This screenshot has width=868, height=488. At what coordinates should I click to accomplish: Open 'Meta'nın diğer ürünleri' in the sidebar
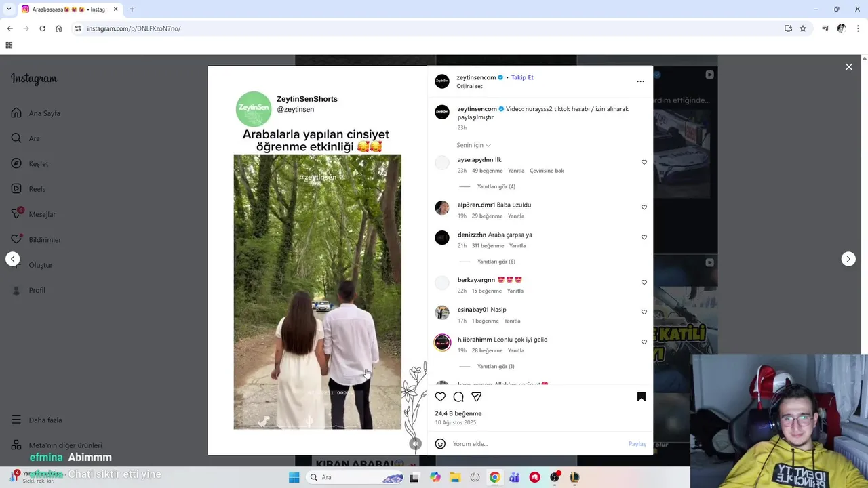[x=57, y=445]
